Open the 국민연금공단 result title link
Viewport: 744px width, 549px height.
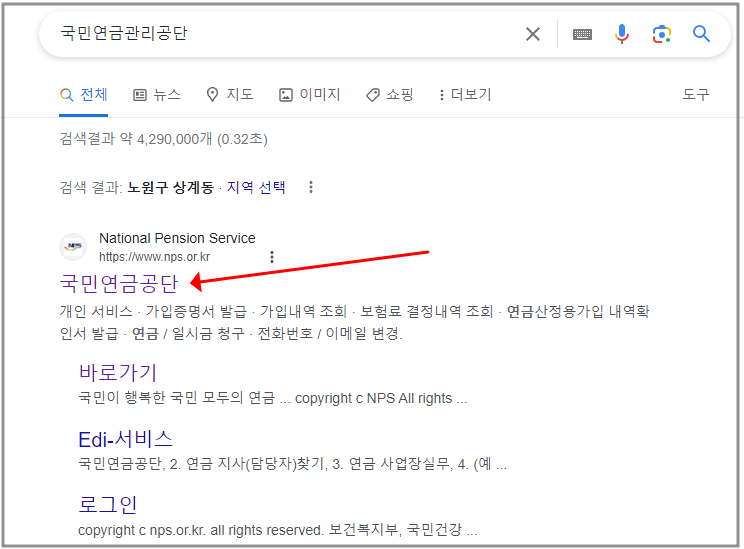119,283
